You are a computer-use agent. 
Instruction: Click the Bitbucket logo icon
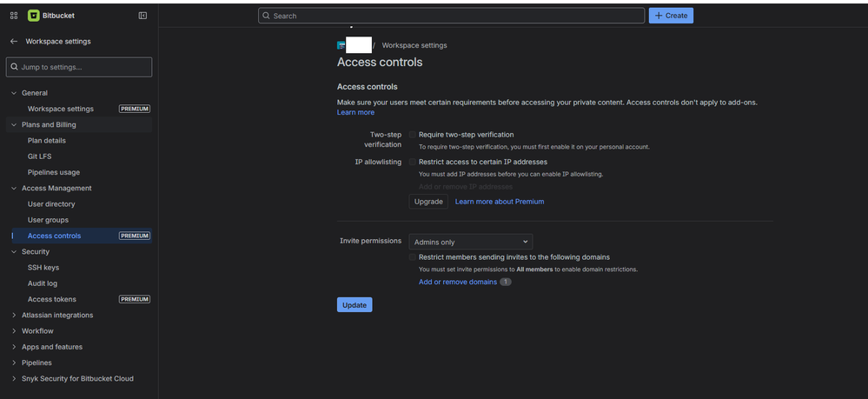click(x=33, y=16)
